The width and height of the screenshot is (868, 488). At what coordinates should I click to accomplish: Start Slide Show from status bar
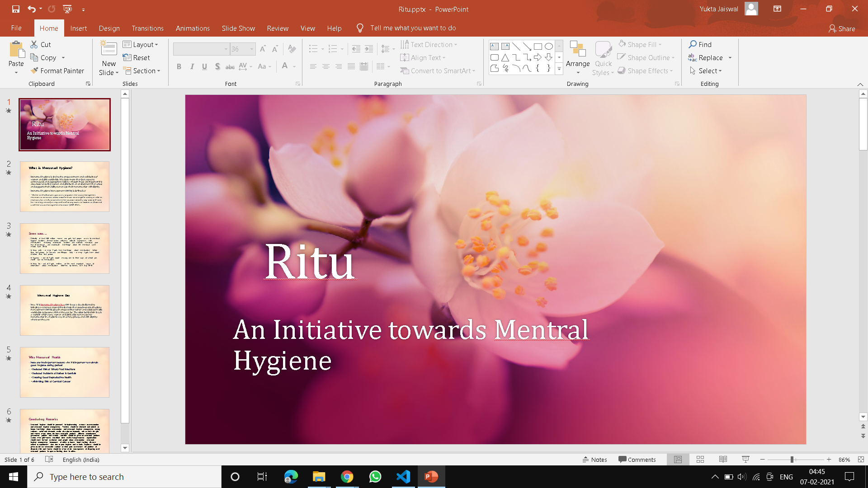745,460
